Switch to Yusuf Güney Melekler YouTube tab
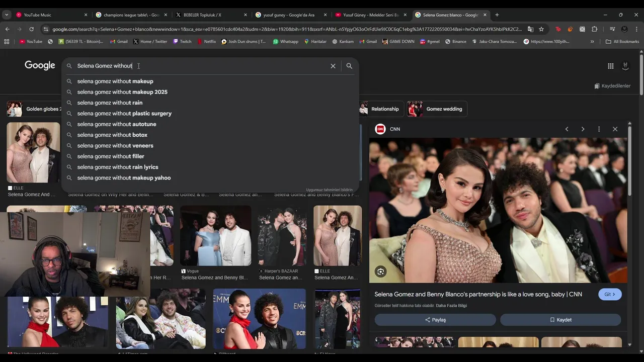The height and width of the screenshot is (362, 644). click(x=371, y=15)
